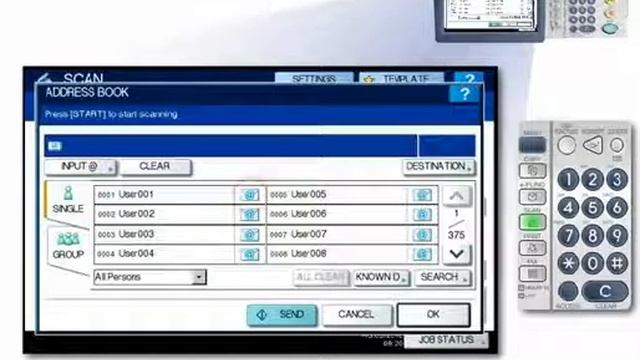The height and width of the screenshot is (360, 640).
Task: Click the PRINT mode key on panel
Action: 532,248
